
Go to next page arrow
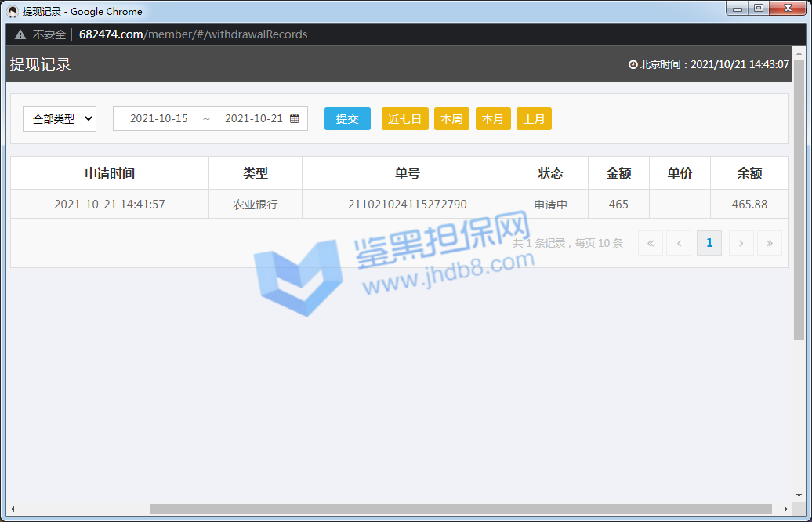point(741,243)
